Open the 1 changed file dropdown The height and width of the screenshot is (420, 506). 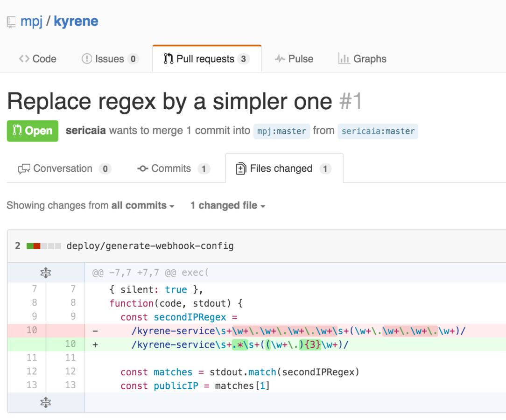pos(228,205)
